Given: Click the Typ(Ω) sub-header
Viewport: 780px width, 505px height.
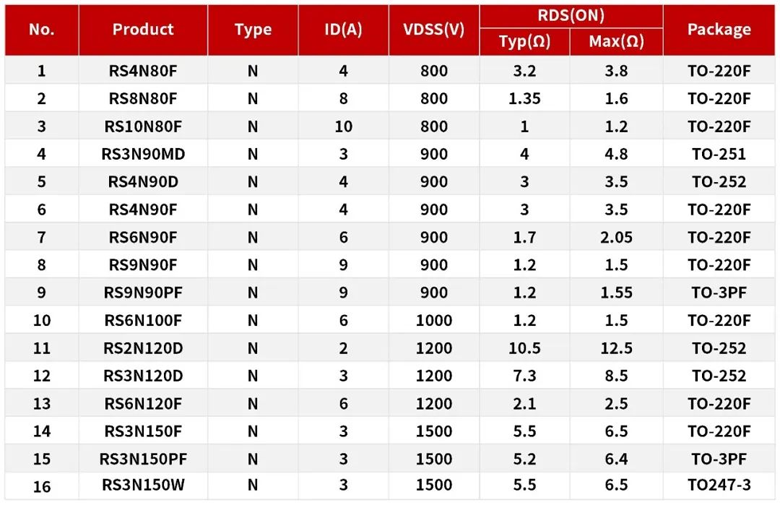Looking at the screenshot, I should [524, 42].
